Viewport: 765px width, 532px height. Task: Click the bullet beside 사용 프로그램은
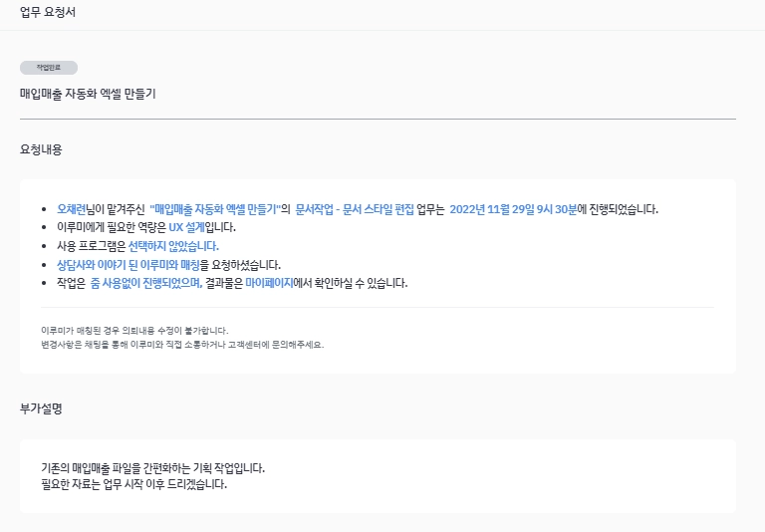point(45,246)
